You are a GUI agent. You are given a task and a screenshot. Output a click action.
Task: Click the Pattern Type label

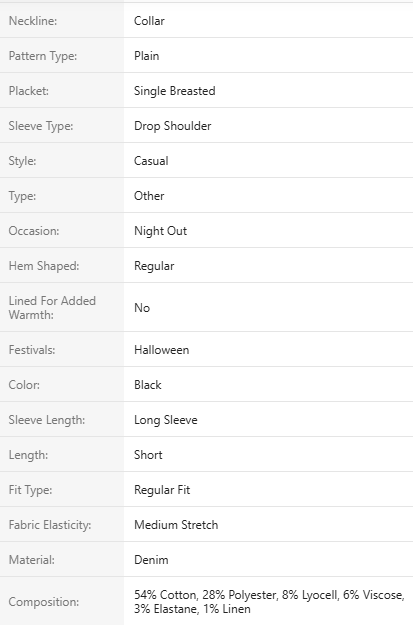click(43, 56)
